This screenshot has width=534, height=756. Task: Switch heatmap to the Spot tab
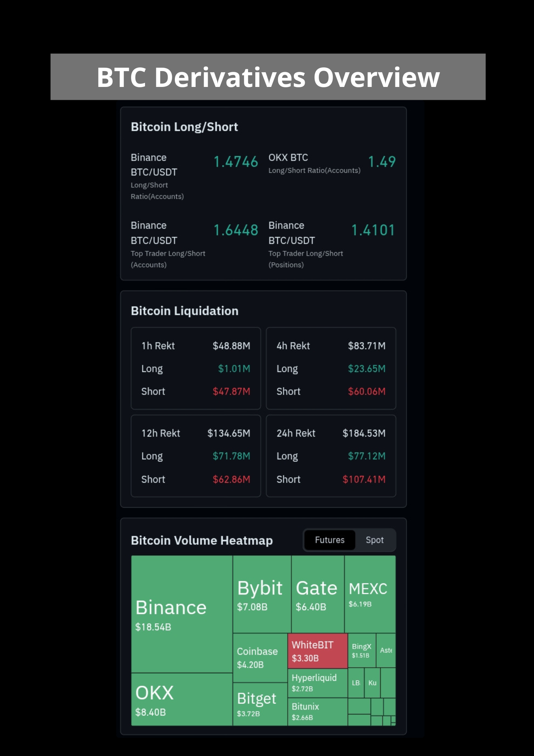[375, 540]
